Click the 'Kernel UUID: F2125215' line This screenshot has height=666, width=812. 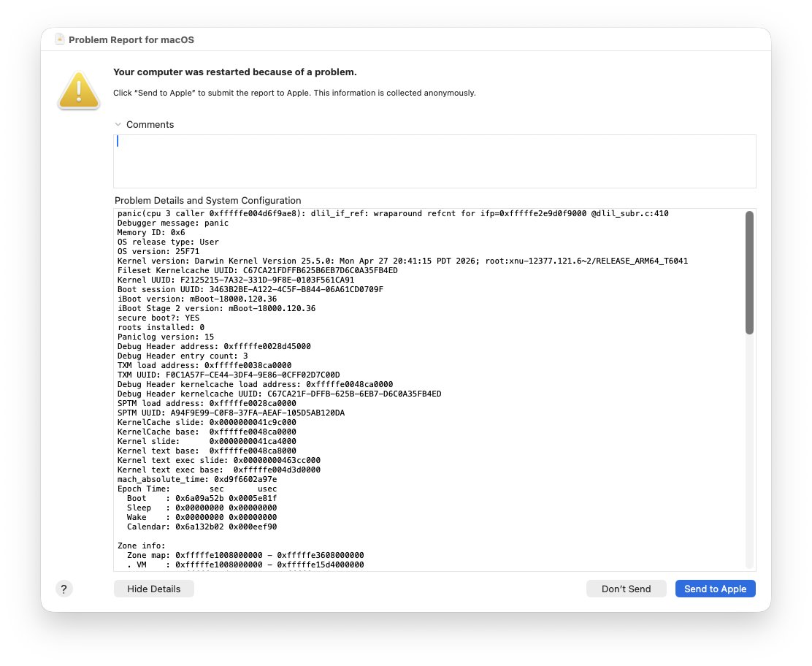tap(236, 280)
